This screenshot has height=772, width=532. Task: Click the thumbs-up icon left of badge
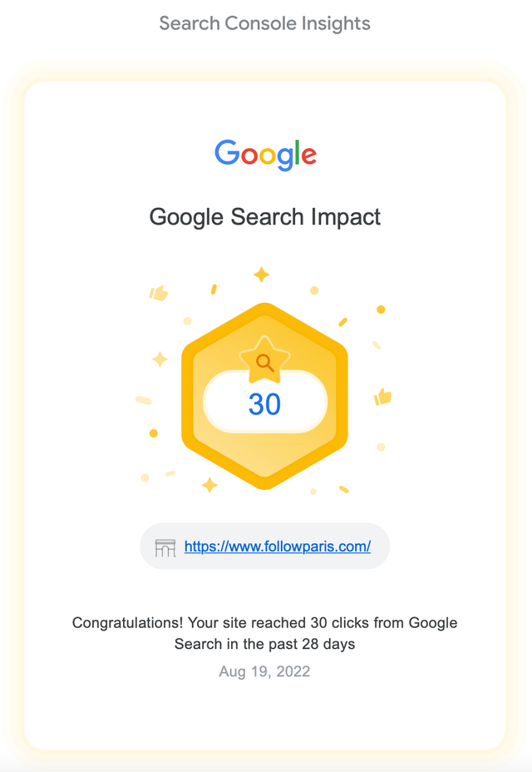pyautogui.click(x=159, y=293)
